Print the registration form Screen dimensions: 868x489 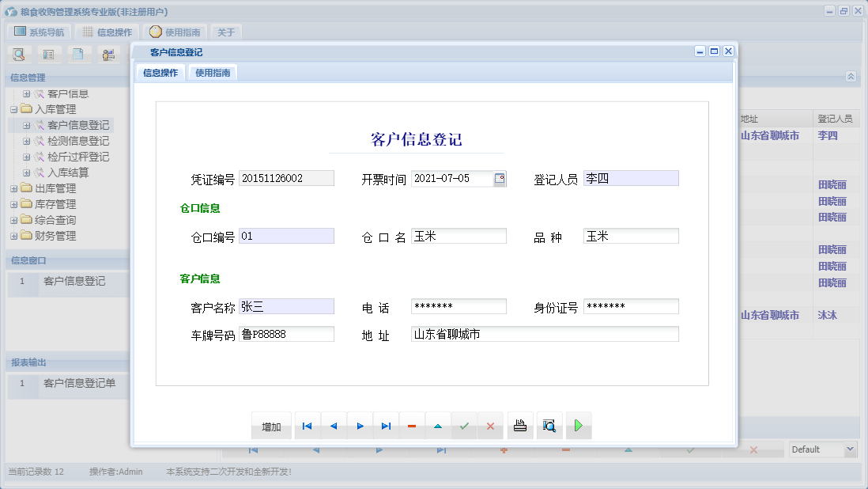point(520,426)
